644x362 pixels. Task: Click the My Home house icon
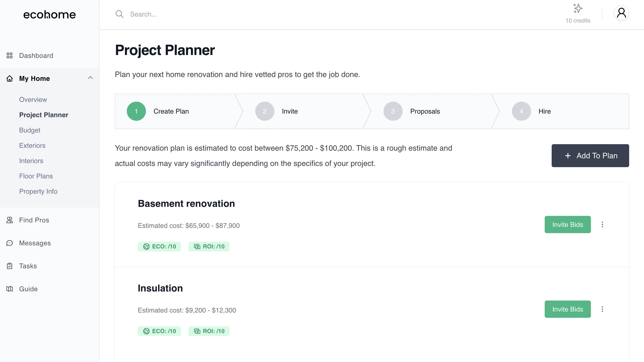point(10,78)
